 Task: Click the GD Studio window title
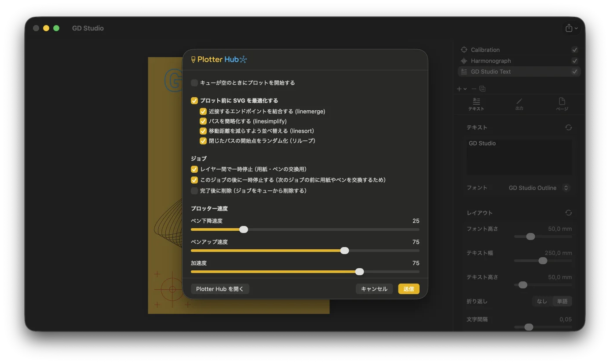pyautogui.click(x=88, y=28)
